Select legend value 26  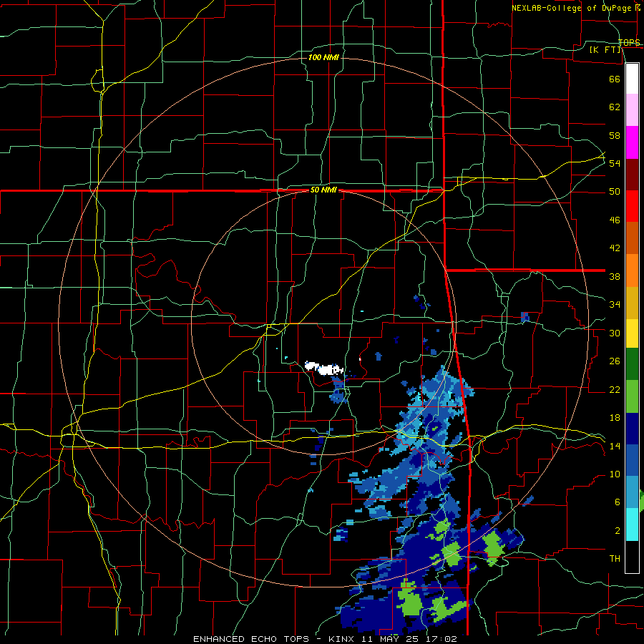(615, 361)
